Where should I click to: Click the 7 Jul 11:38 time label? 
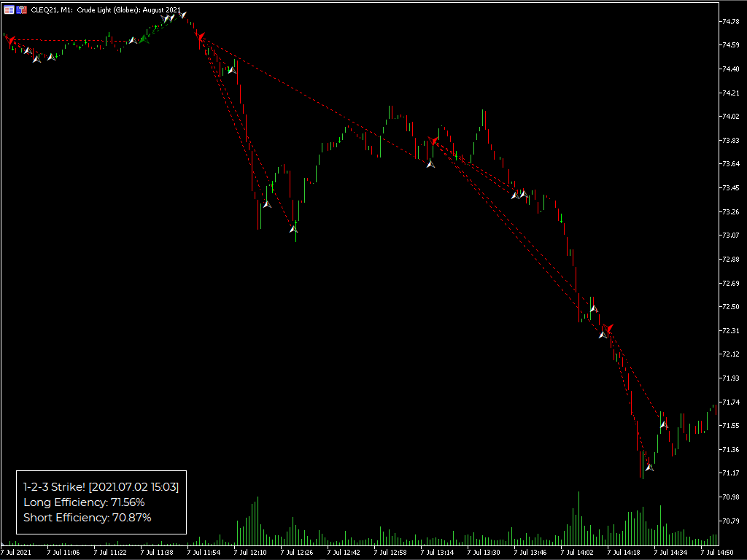(x=157, y=553)
